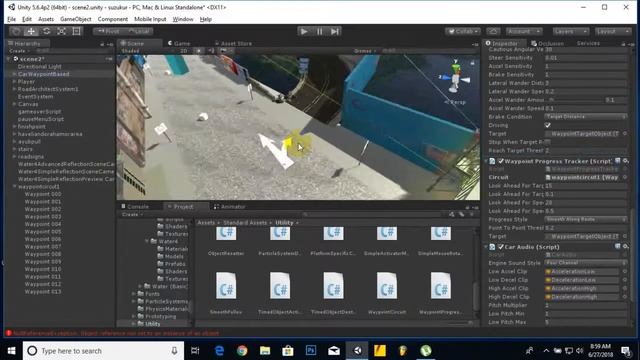The height and width of the screenshot is (360, 640).
Task: Click object picker for High Decel Clip
Action: coord(624,297)
